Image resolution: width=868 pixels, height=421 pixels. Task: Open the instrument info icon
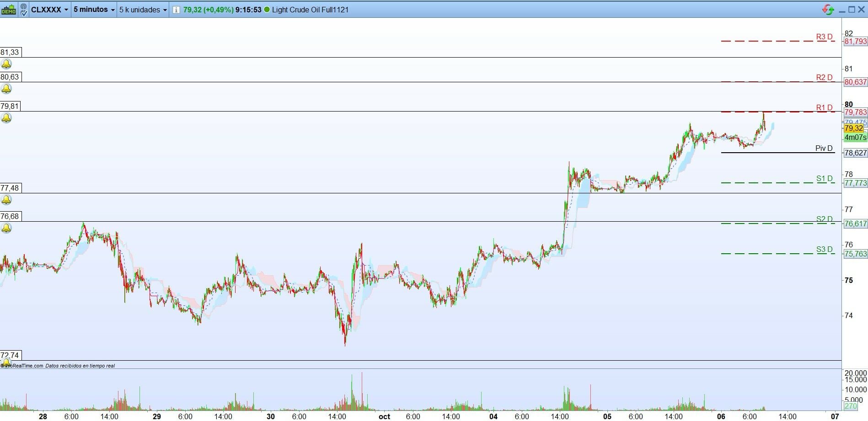click(176, 10)
